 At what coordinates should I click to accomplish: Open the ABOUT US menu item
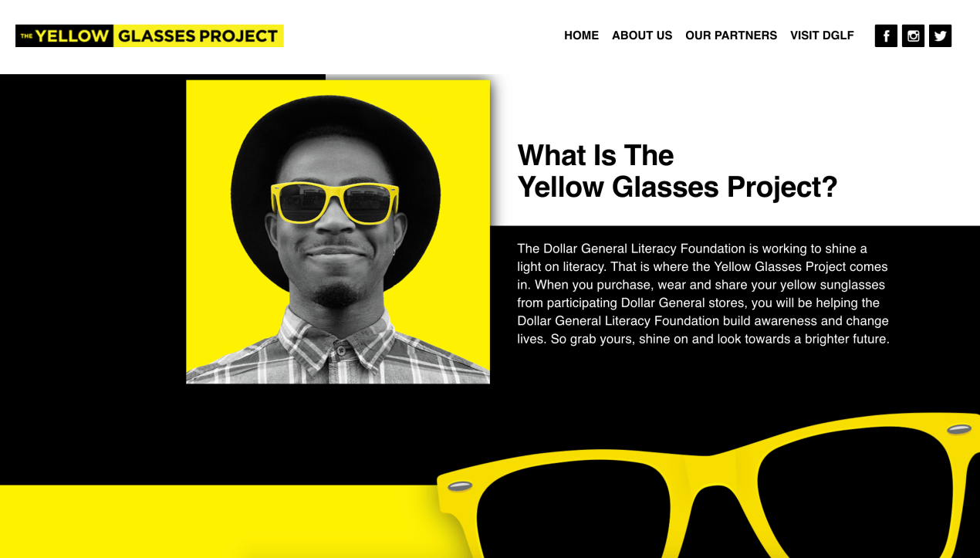point(642,36)
